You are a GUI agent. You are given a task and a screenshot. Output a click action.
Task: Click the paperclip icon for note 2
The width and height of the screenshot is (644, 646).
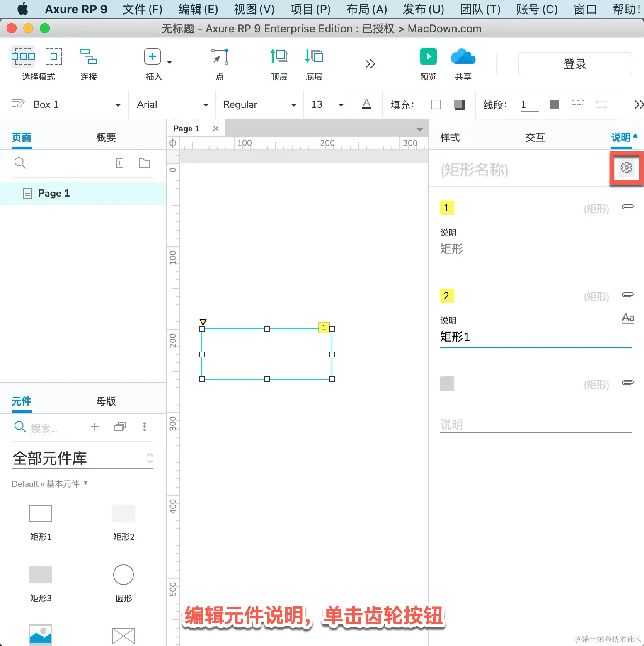[628, 295]
